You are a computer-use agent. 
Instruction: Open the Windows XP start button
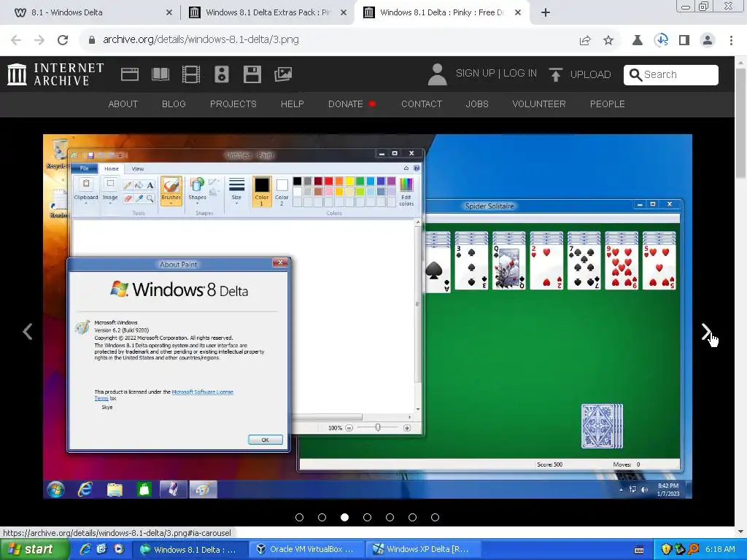pos(34,550)
